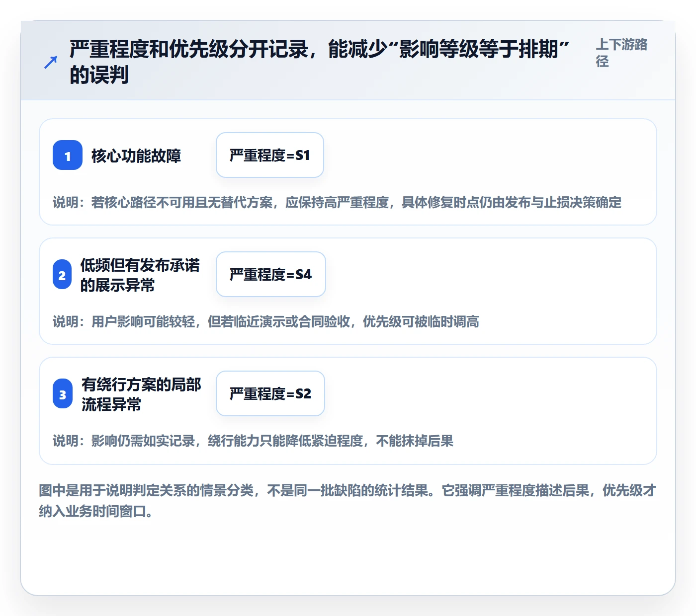The image size is (696, 616).
Task: Click the 严重程度=S1 tag
Action: click(x=270, y=155)
